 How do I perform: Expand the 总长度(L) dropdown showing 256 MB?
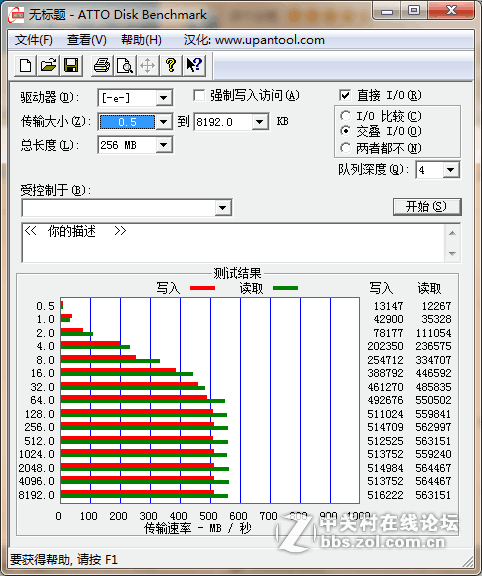click(x=163, y=145)
